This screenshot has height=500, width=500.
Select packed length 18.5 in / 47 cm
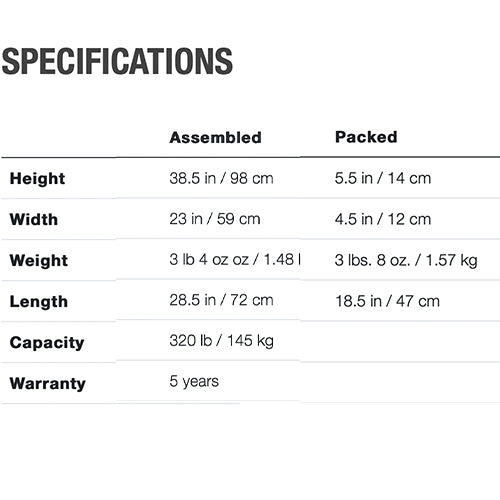(387, 301)
